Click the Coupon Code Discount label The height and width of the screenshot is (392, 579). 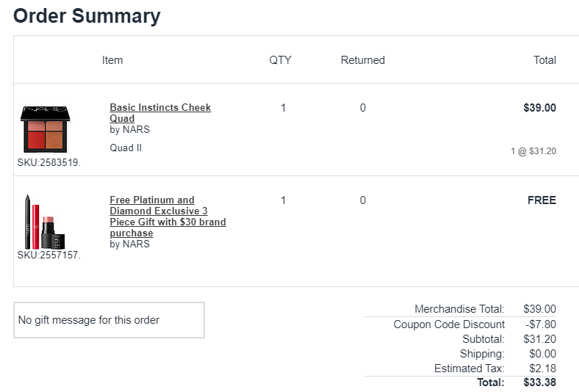pos(449,324)
